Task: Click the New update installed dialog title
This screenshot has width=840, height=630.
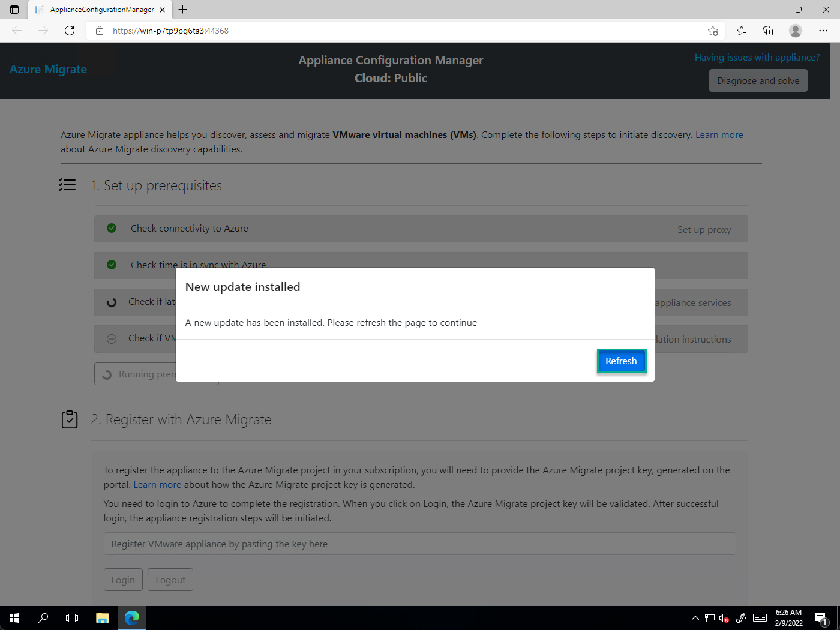Action: point(242,287)
